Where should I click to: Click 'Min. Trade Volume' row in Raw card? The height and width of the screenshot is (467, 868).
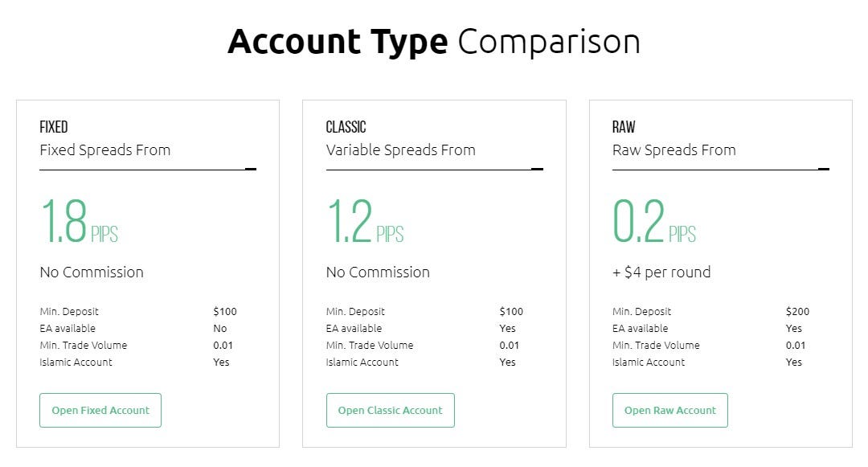pos(710,346)
